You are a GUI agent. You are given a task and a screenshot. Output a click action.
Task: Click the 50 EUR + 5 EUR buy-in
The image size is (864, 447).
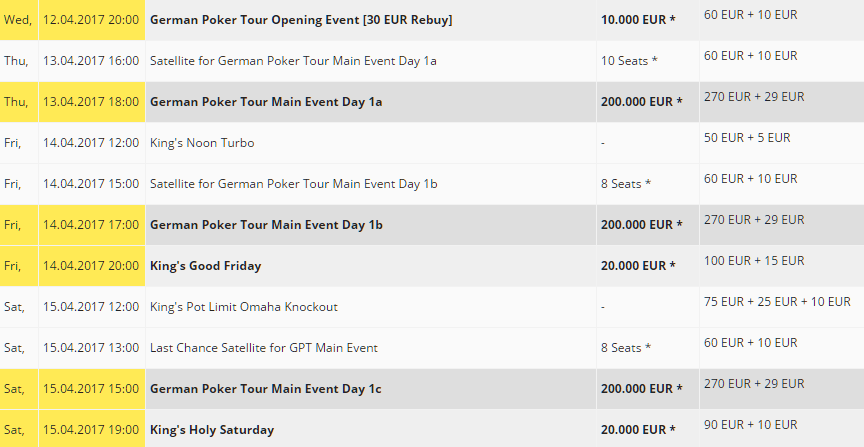747,138
